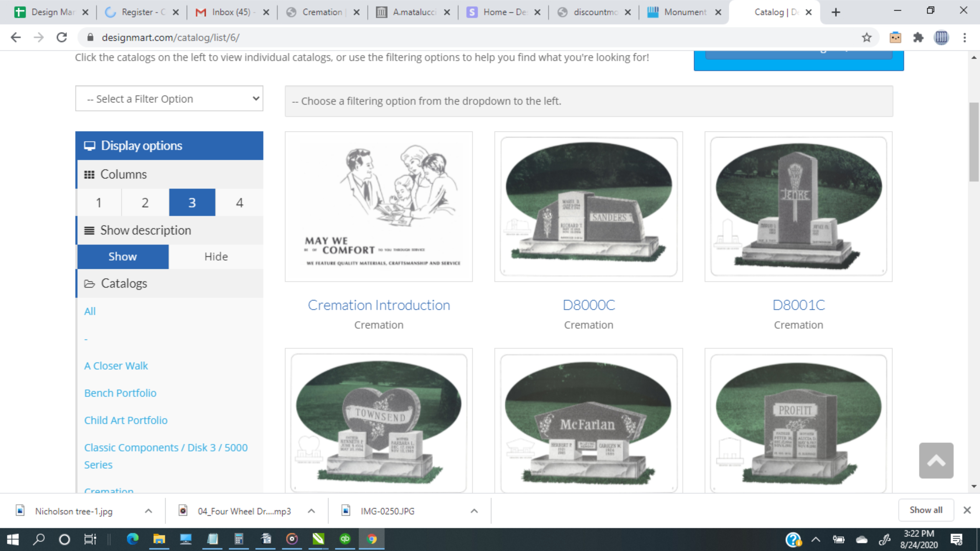Image resolution: width=980 pixels, height=551 pixels.
Task: Open Microsoft Edge from taskbar
Action: [132, 539]
